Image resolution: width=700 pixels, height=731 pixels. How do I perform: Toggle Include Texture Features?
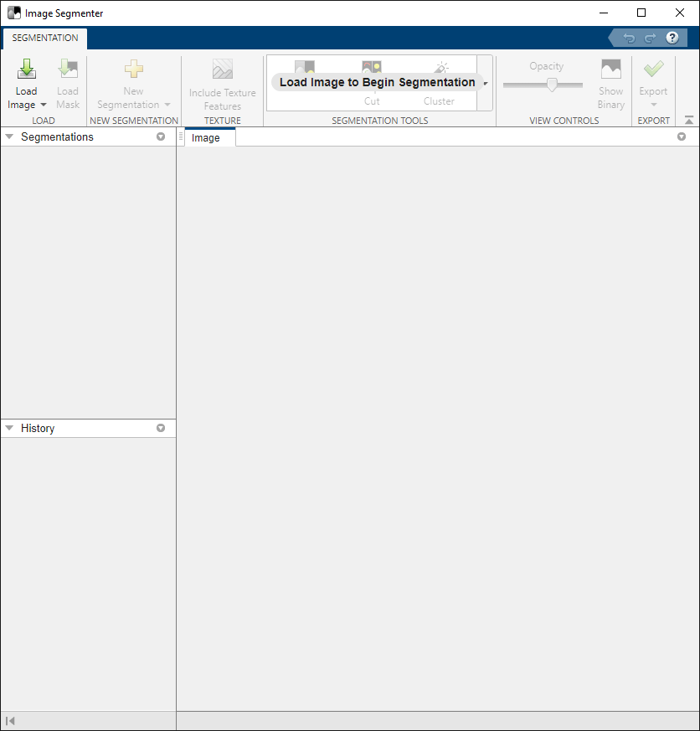[222, 85]
